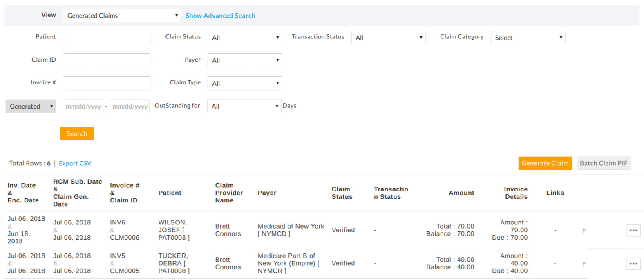Image resolution: width=644 pixels, height=280 pixels.
Task: Select patient WILSON, JOSEF [ PAT0003 ]
Action: click(174, 230)
